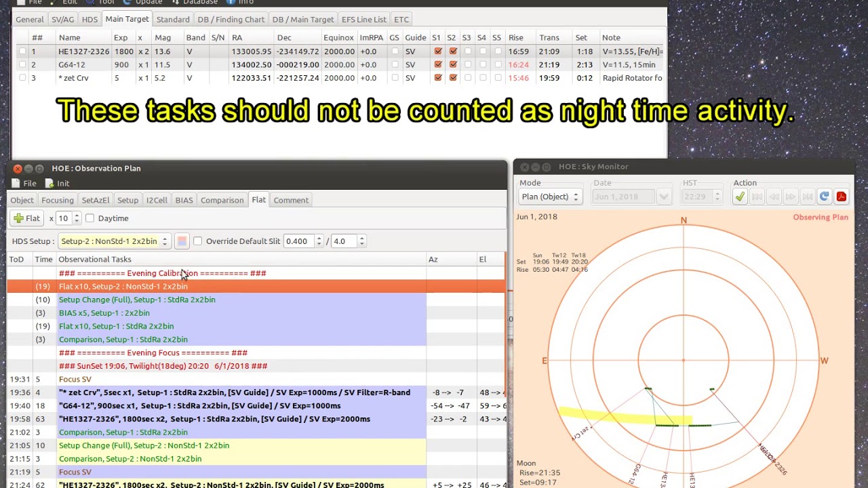Toggle S2 checkbox for HE1327-2326
The width and height of the screenshot is (868, 488).
click(x=453, y=52)
